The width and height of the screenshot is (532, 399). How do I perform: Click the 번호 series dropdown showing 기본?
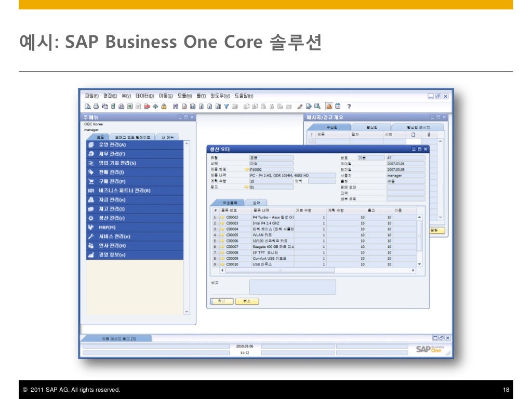pos(371,158)
